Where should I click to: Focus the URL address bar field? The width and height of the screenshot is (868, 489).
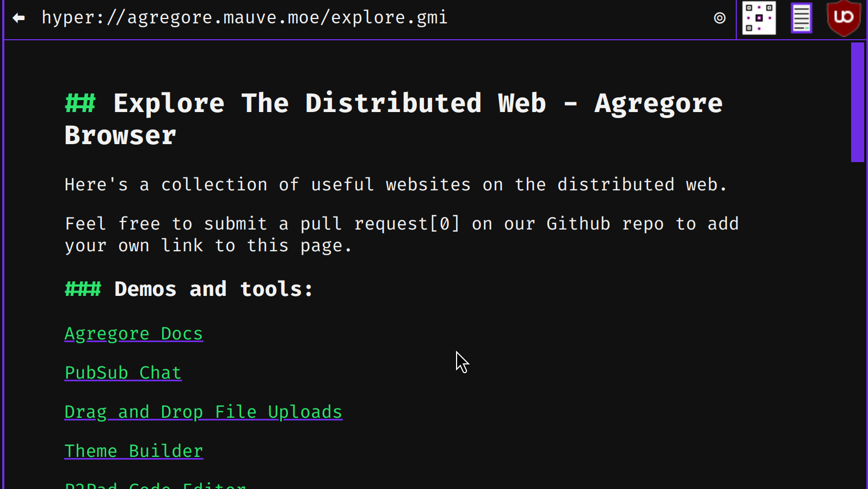click(x=370, y=18)
